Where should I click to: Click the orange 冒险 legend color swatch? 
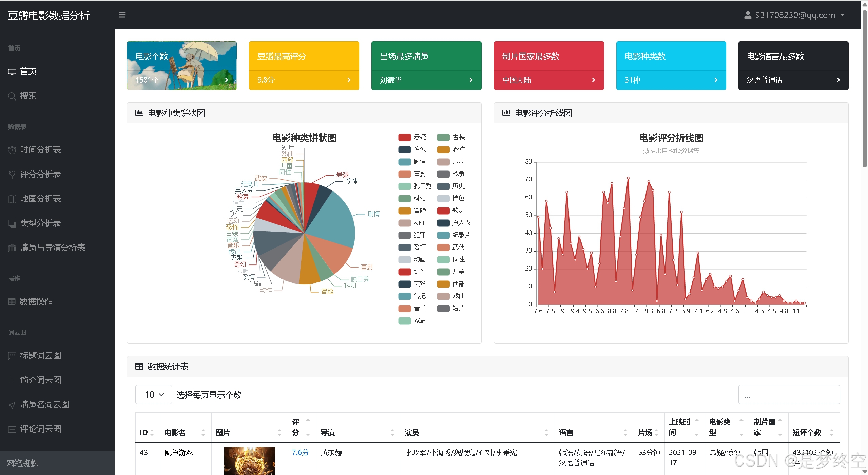click(404, 211)
